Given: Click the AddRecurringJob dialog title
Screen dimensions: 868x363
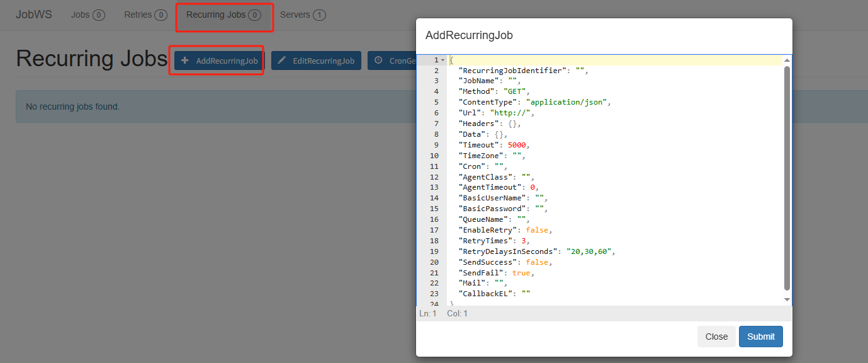Looking at the screenshot, I should tap(469, 35).
